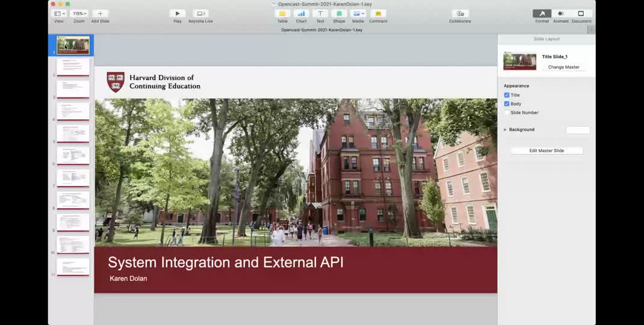Click the window title document name
644x325 pixels.
324,4
